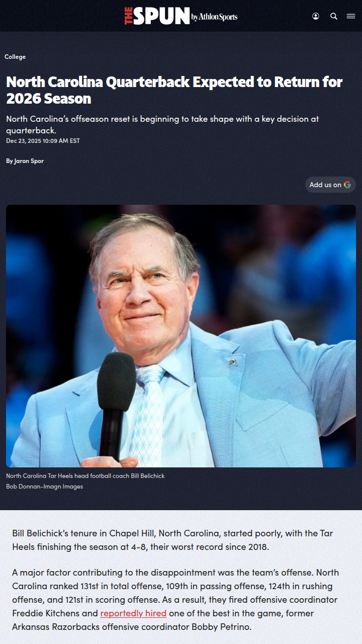Image resolution: width=362 pixels, height=644 pixels.
Task: Select the article headline about North Carolina Quarterback
Action: click(x=174, y=90)
